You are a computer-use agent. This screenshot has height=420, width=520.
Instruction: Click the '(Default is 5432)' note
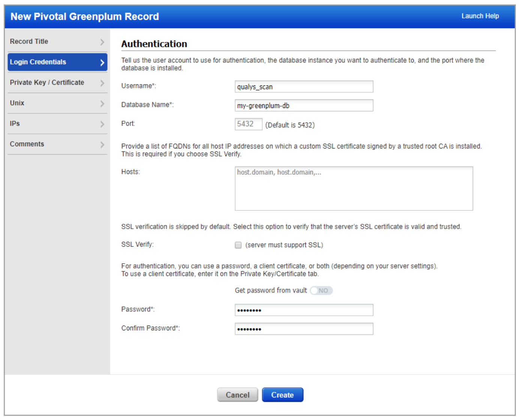click(290, 125)
